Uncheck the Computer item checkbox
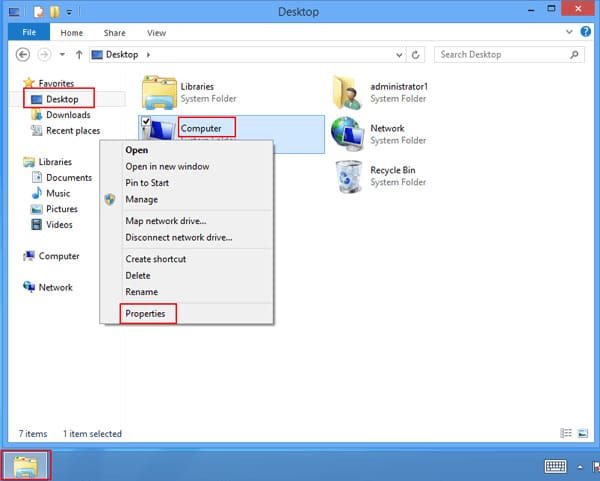Viewport: 600px width, 481px height. point(146,122)
